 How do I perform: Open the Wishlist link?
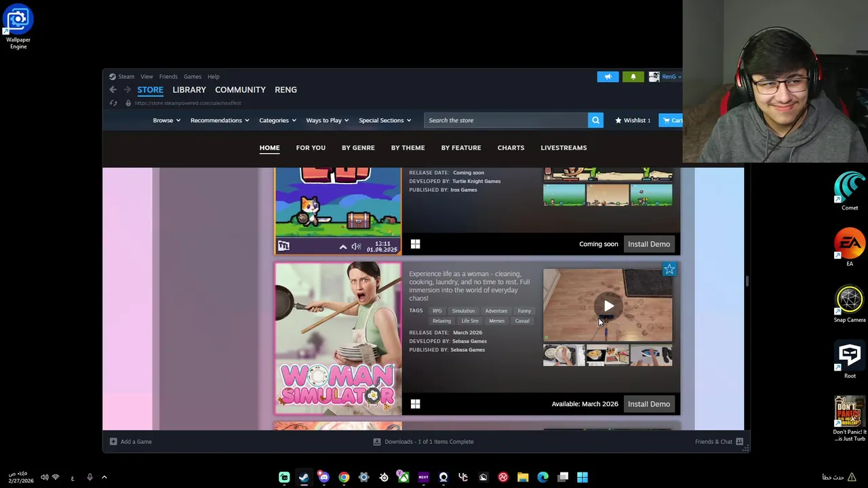click(x=633, y=120)
